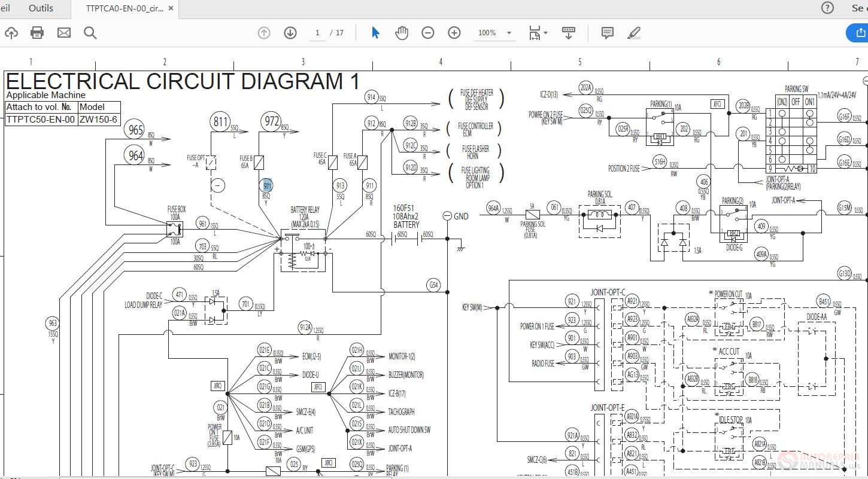
Task: Click inside the page number field
Action: click(317, 33)
